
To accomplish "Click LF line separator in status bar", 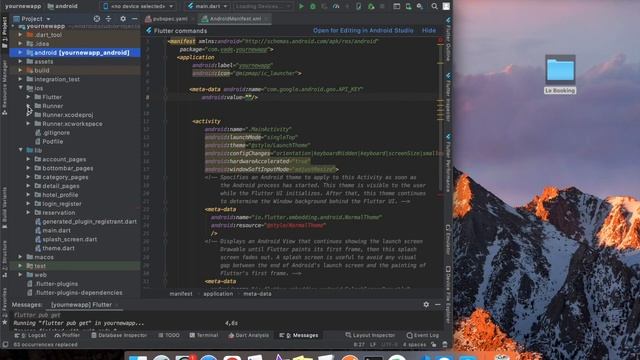I will (373, 344).
